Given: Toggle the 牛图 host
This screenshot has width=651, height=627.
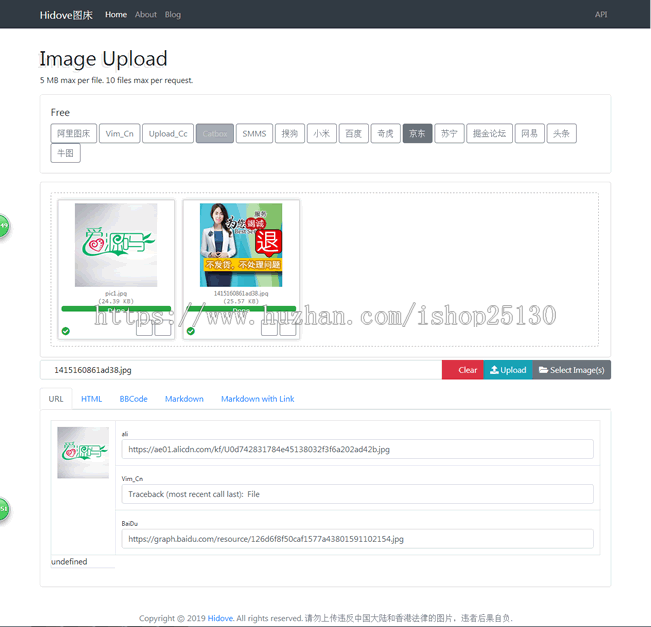Looking at the screenshot, I should (x=66, y=153).
